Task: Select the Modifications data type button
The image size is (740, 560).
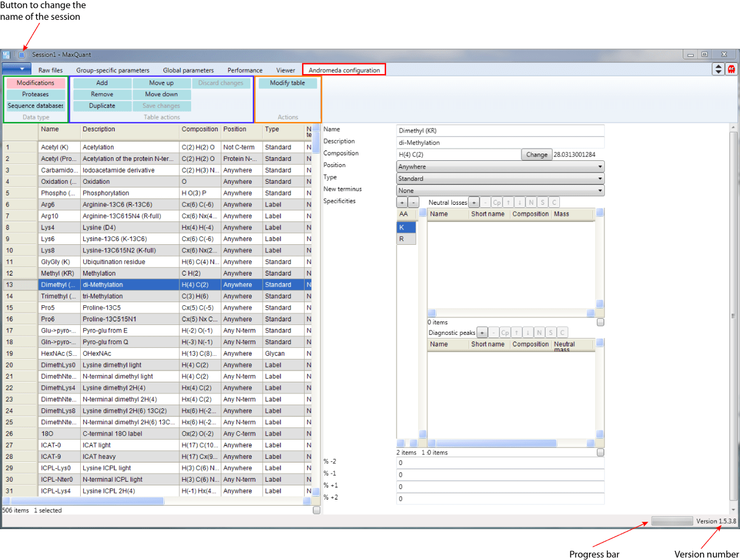Action: (x=36, y=83)
